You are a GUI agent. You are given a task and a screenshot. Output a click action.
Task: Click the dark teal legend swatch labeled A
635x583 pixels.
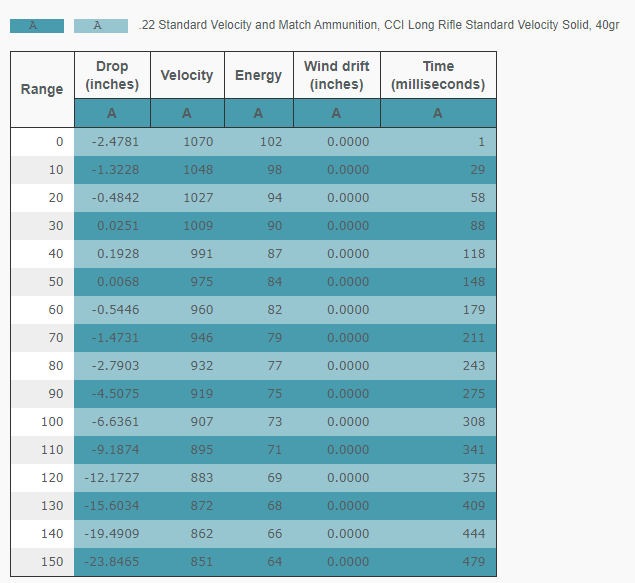pos(36,25)
